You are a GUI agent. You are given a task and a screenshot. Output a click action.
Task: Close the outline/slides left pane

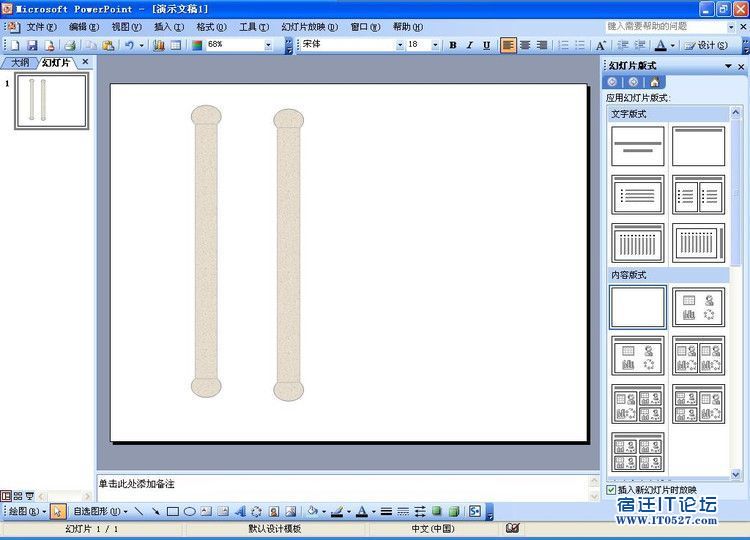(x=85, y=62)
